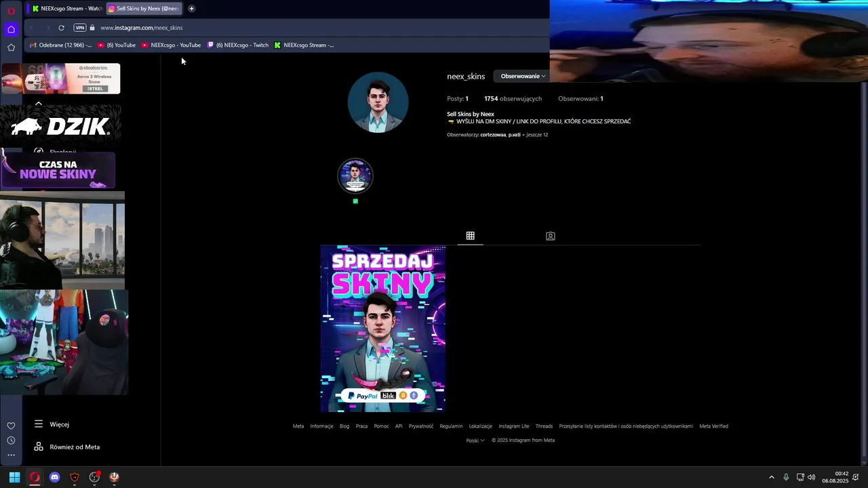Click the Informacje footer link
Viewport: 868px width, 488px height.
point(321,426)
